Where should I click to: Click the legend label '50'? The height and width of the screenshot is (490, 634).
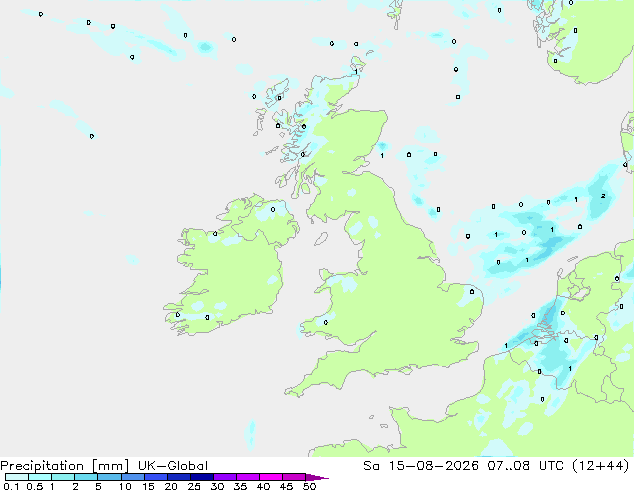[309, 486]
